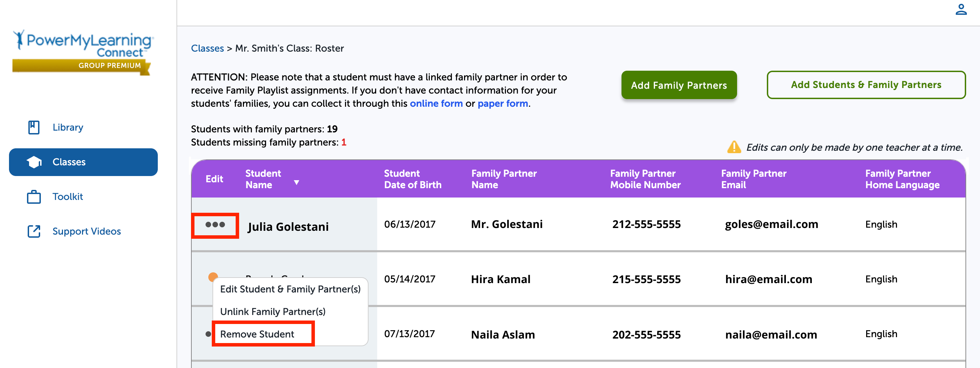Select Remove Student menu entry
The height and width of the screenshot is (368, 980).
(x=257, y=334)
